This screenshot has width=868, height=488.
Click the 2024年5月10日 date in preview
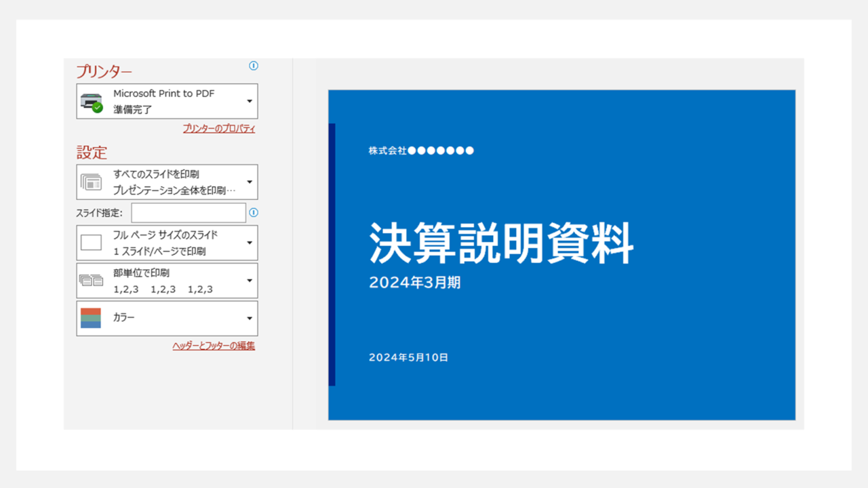pos(408,357)
